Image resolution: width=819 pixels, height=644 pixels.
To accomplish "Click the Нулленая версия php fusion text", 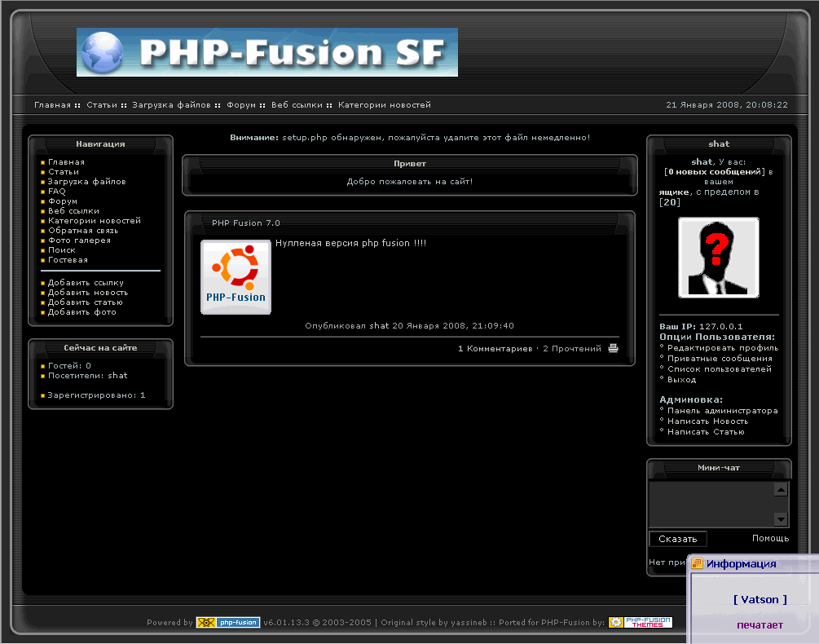I will click(350, 244).
